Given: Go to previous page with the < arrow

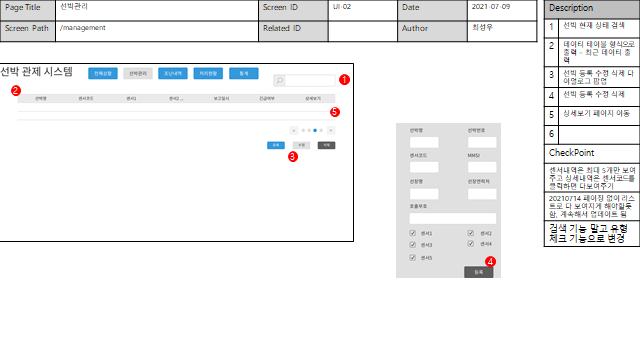Looking at the screenshot, I should [x=293, y=131].
